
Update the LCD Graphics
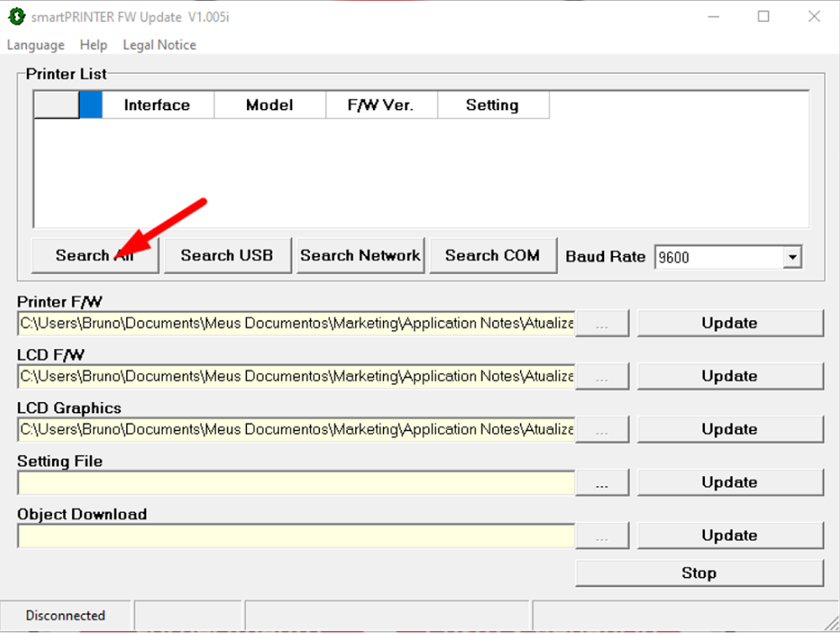click(729, 429)
